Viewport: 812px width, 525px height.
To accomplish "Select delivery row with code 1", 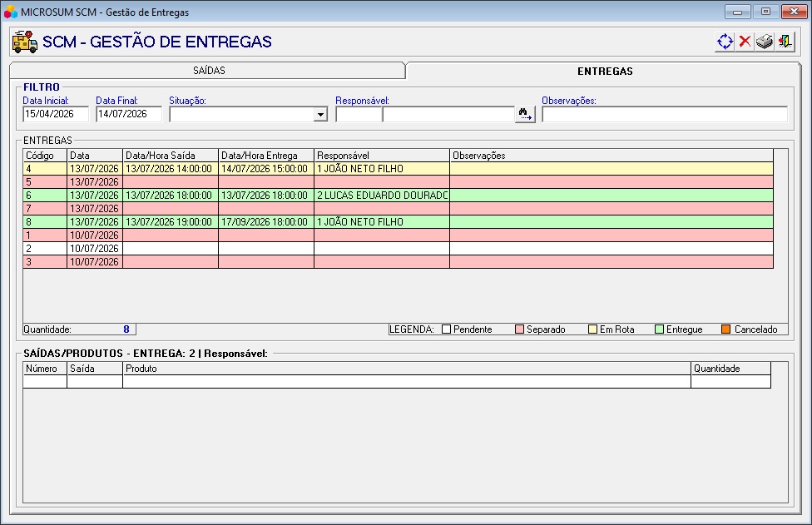I will 399,235.
